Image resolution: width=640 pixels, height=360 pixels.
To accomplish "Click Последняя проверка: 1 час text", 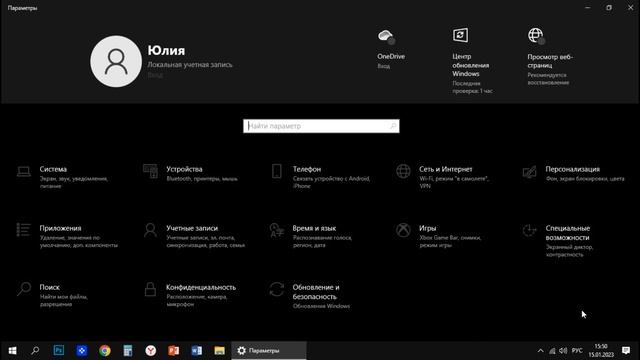I will [472, 87].
